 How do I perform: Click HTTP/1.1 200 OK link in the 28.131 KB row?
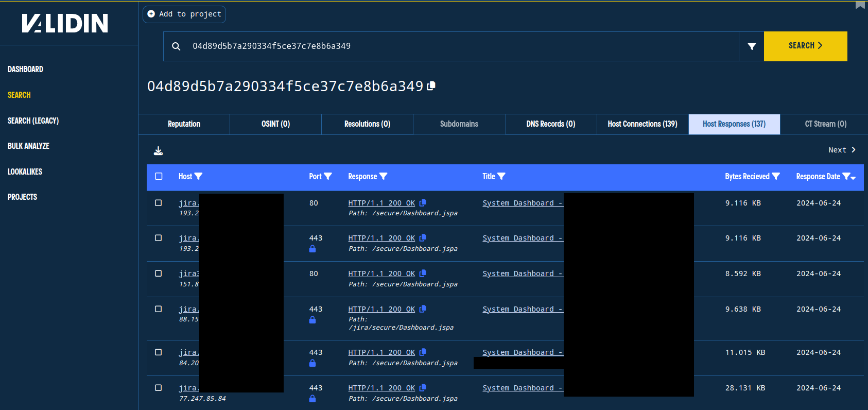click(381, 388)
